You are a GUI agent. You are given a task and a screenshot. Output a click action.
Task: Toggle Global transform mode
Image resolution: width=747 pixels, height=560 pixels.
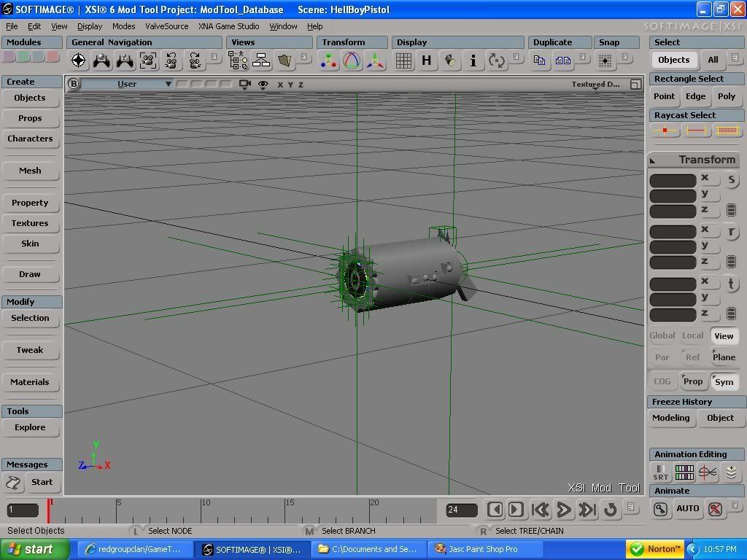(x=662, y=335)
